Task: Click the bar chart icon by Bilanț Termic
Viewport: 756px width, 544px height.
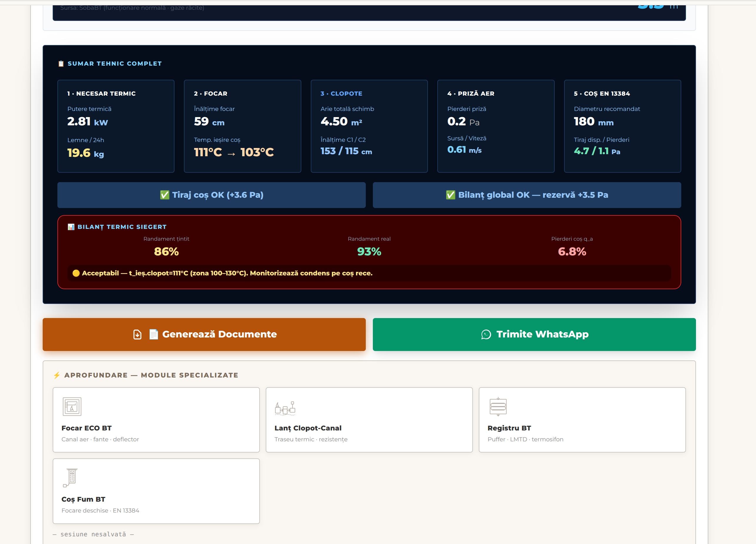Action: [71, 227]
